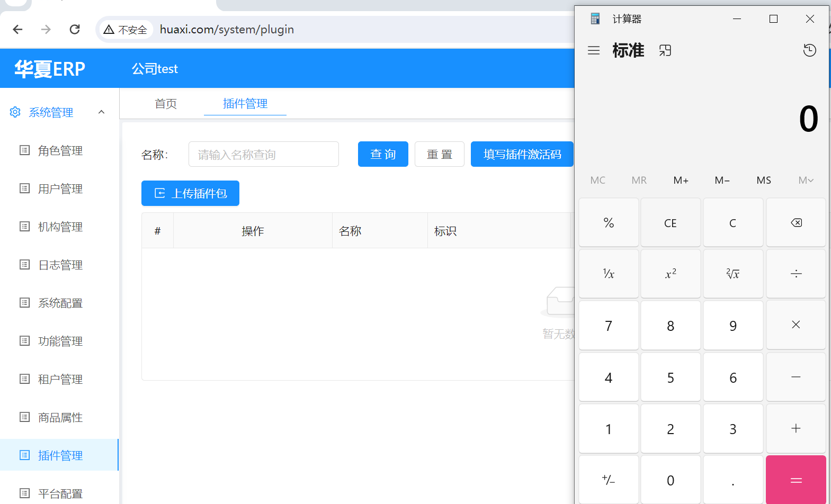
Task: Click calculator digit 3
Action: point(733,428)
